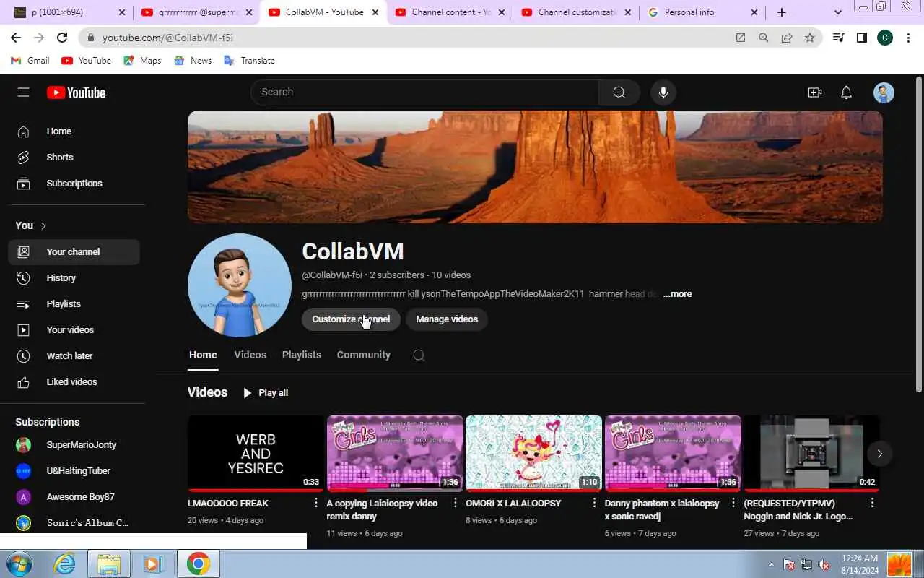Screen dimensions: 924x578
Task: Open Playlists in the sidebar
Action: 74,304
